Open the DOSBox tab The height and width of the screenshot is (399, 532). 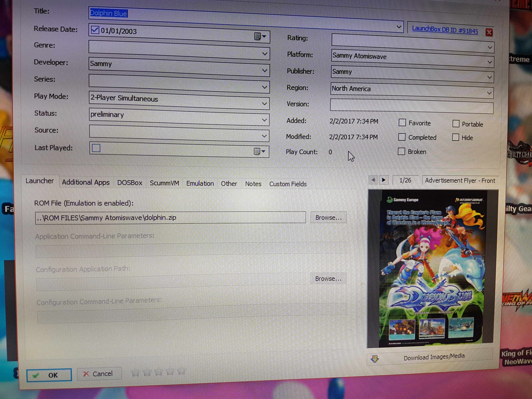tap(130, 183)
